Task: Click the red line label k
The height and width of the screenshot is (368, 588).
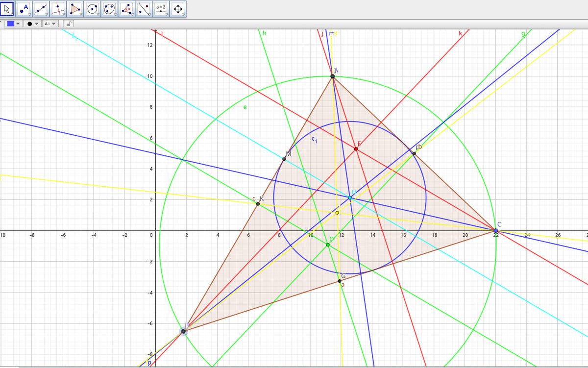Action: 460,33
